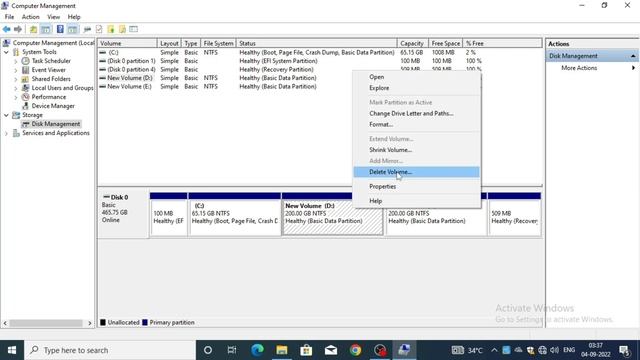
Task: Click the taskbar search box
Action: pos(110,350)
